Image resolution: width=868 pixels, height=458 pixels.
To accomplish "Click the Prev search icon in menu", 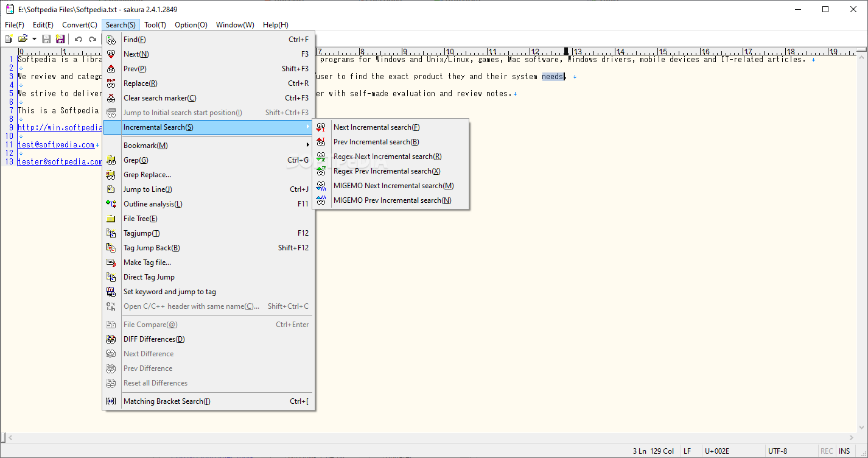I will (111, 69).
